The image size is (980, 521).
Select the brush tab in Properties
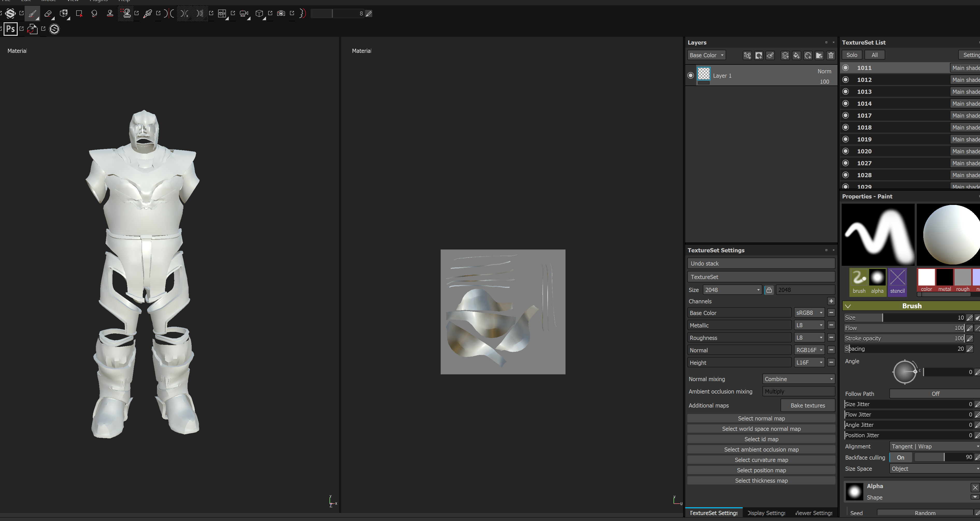pyautogui.click(x=859, y=282)
